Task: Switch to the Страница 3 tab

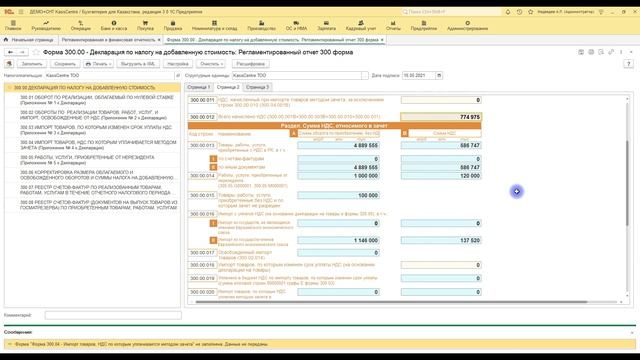Action: coord(258,87)
